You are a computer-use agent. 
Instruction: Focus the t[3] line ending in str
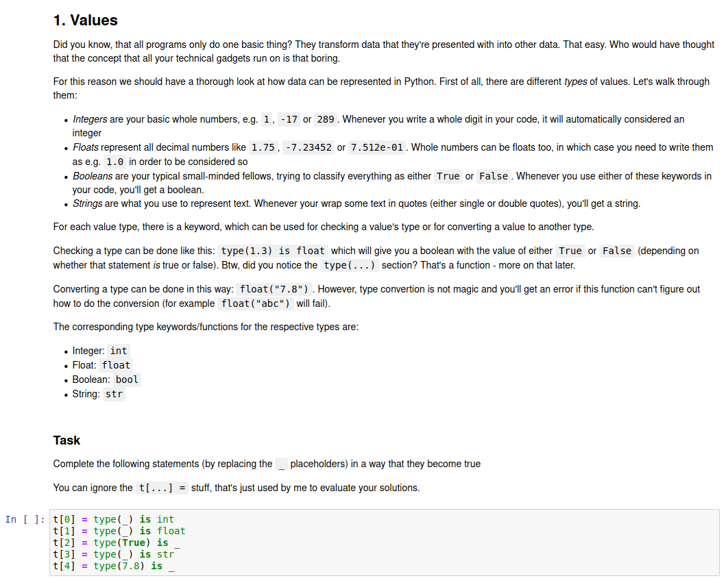pyautogui.click(x=113, y=554)
